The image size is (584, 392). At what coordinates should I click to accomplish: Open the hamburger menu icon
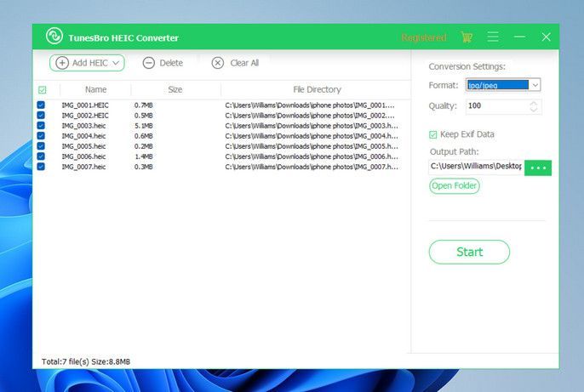[493, 37]
